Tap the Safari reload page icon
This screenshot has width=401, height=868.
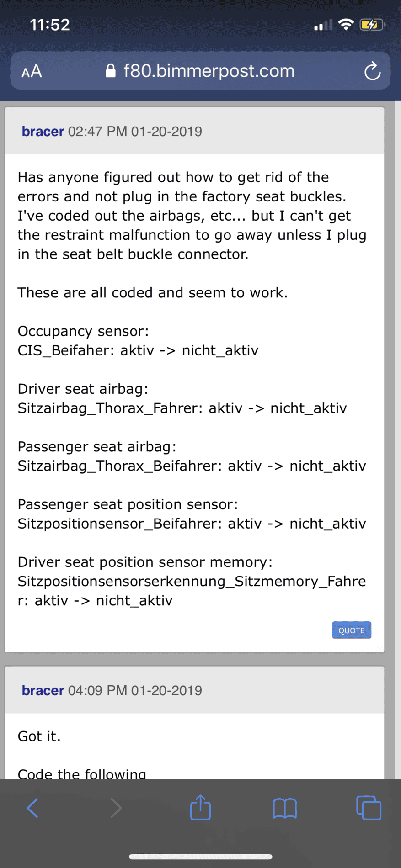click(x=372, y=71)
